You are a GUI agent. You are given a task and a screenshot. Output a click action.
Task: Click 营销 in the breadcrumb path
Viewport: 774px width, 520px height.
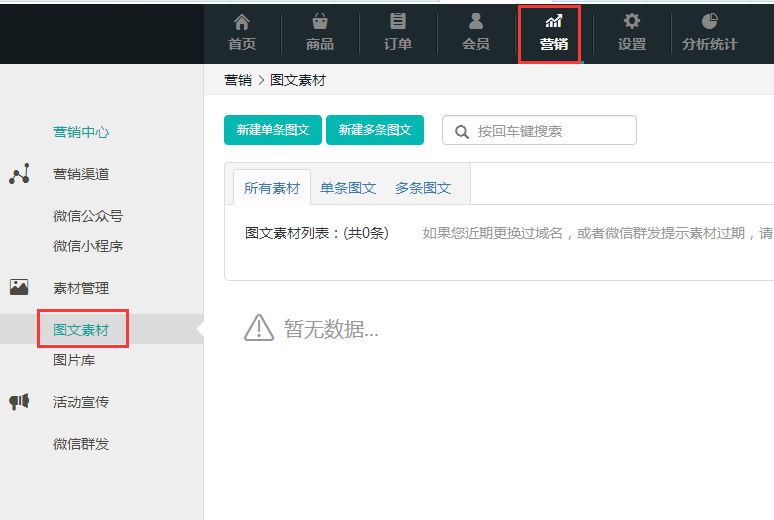click(x=237, y=80)
